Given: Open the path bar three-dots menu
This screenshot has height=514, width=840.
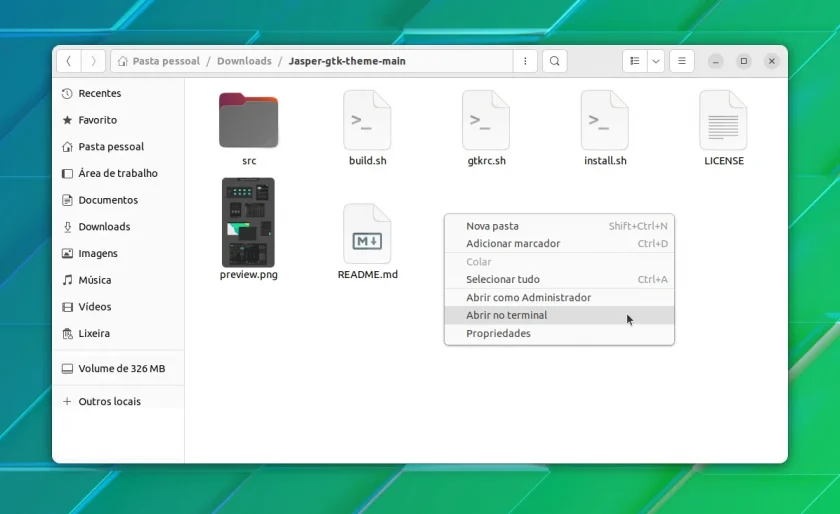Looking at the screenshot, I should pos(525,61).
